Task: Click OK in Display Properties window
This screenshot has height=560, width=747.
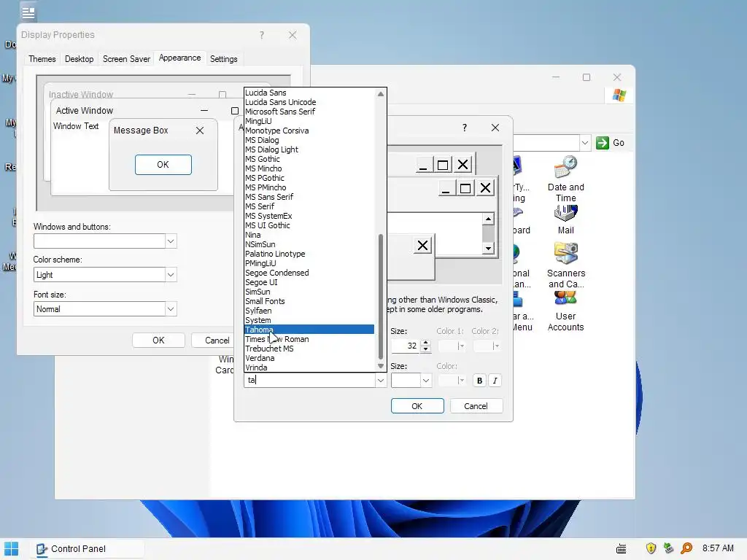Action: tap(158, 341)
